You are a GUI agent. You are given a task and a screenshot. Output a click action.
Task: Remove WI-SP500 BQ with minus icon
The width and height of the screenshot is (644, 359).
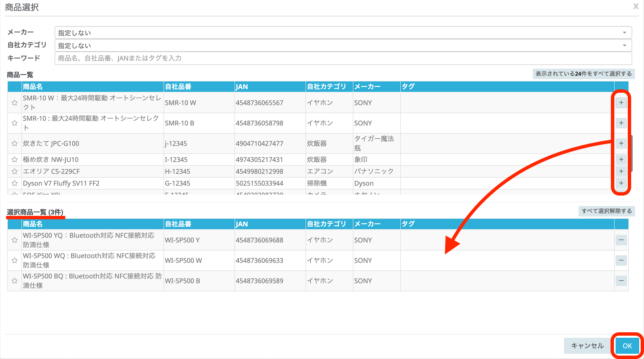click(x=621, y=281)
